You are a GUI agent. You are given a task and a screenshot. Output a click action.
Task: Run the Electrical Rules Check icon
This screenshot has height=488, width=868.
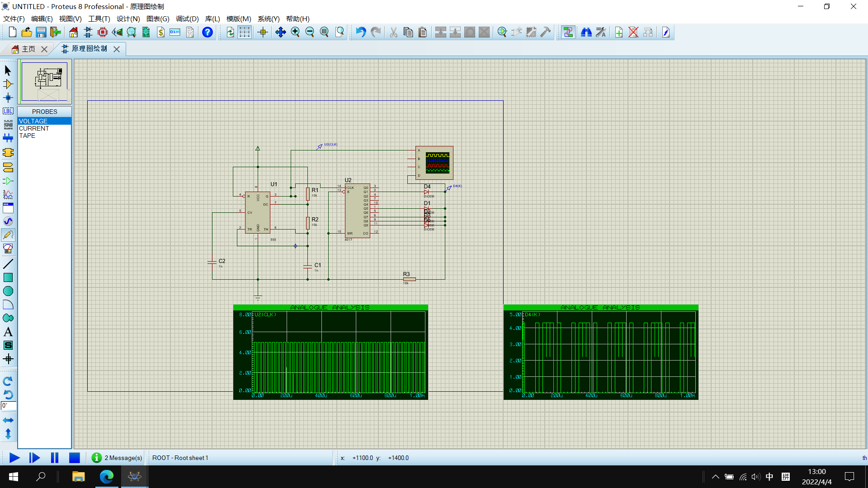pyautogui.click(x=666, y=32)
